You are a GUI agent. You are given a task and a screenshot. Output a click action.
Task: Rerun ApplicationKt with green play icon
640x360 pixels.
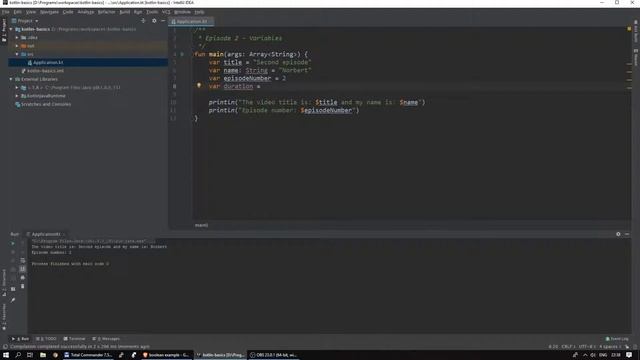tap(13, 244)
